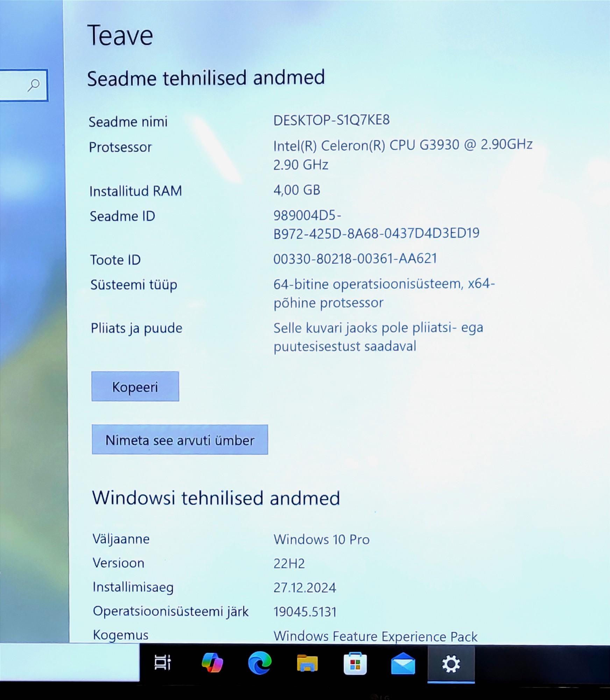Click the Väljaanne label
Viewport: 610px width, 700px height.
pos(121,539)
